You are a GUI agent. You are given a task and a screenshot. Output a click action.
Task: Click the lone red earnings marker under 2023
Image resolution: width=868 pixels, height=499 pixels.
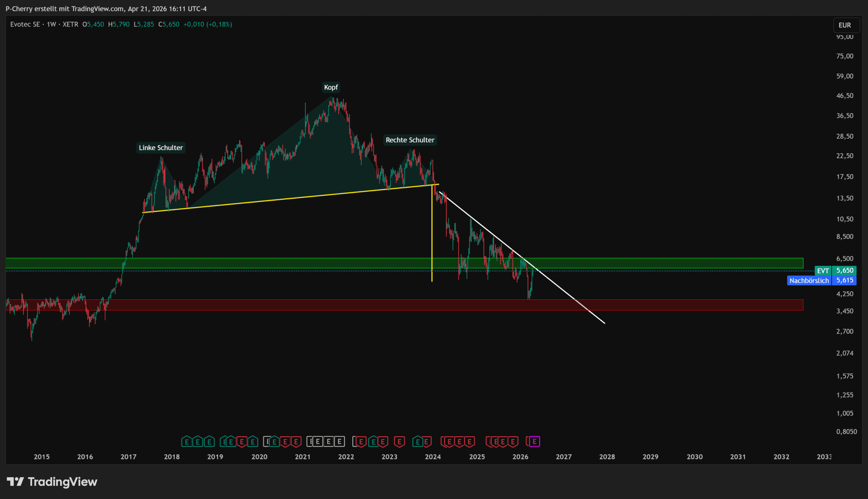click(x=399, y=441)
